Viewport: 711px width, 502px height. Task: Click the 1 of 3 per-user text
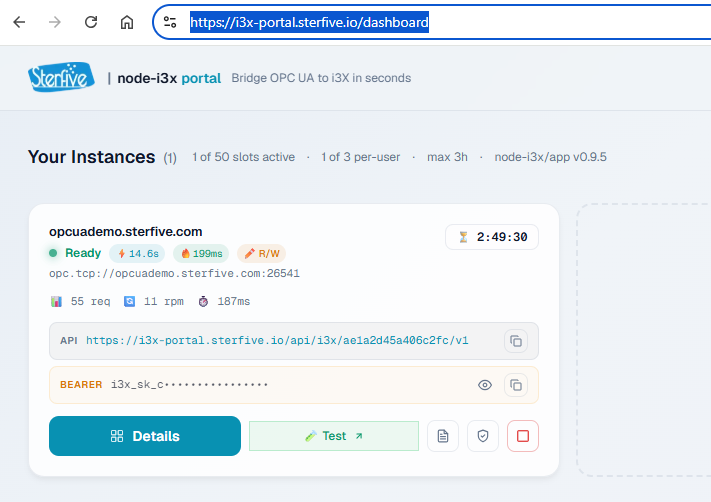[x=360, y=157]
